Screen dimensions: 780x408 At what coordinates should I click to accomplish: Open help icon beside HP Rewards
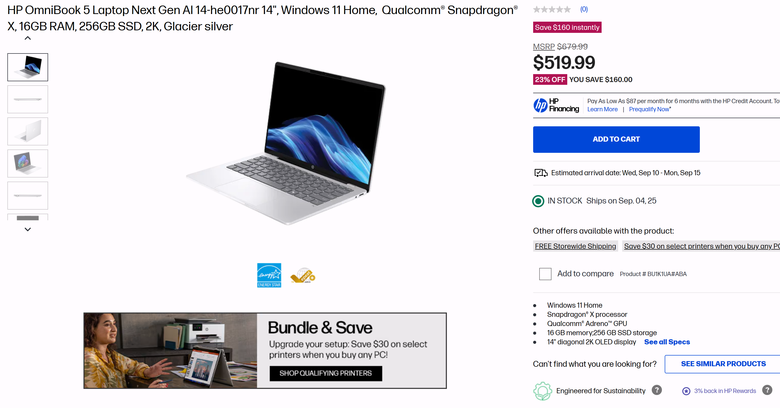click(767, 390)
